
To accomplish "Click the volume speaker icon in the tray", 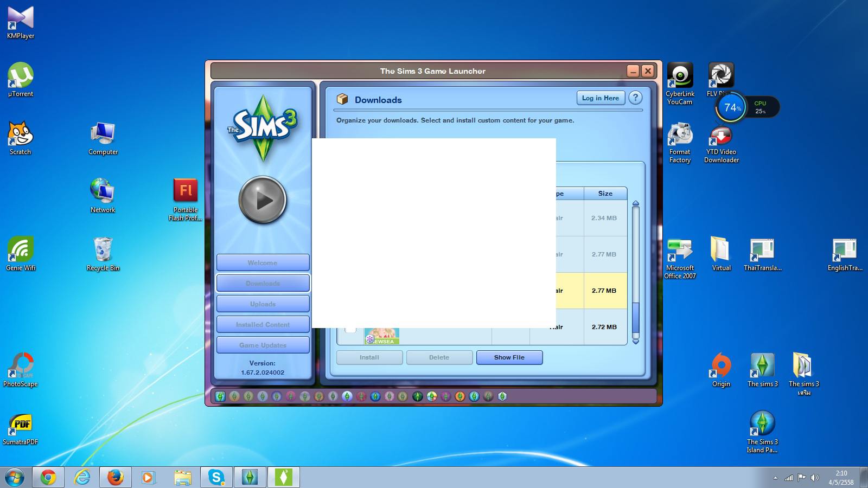I will pos(814,478).
